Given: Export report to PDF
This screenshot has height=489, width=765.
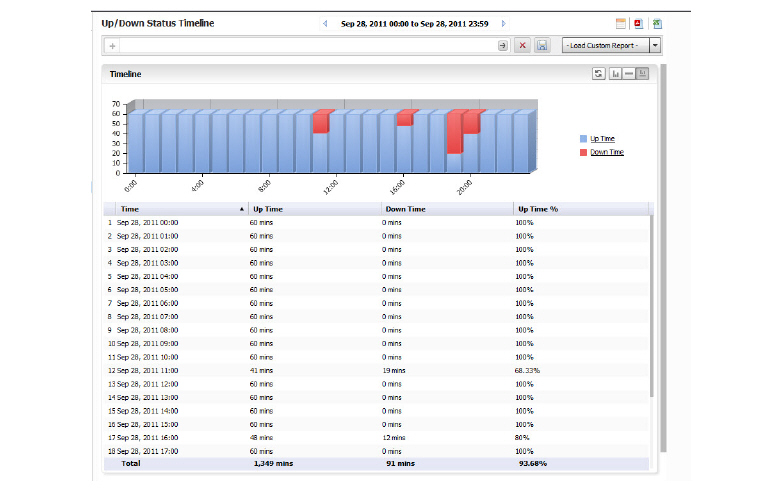Looking at the screenshot, I should [638, 23].
